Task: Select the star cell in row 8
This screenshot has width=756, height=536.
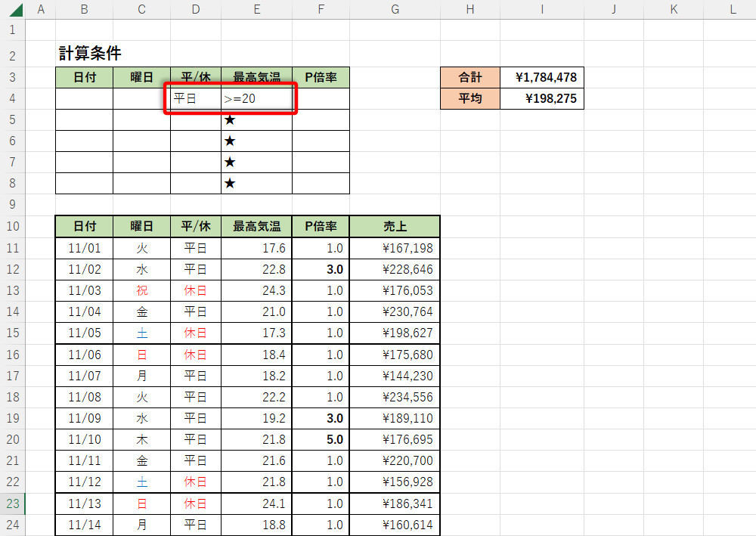Action: pos(256,184)
